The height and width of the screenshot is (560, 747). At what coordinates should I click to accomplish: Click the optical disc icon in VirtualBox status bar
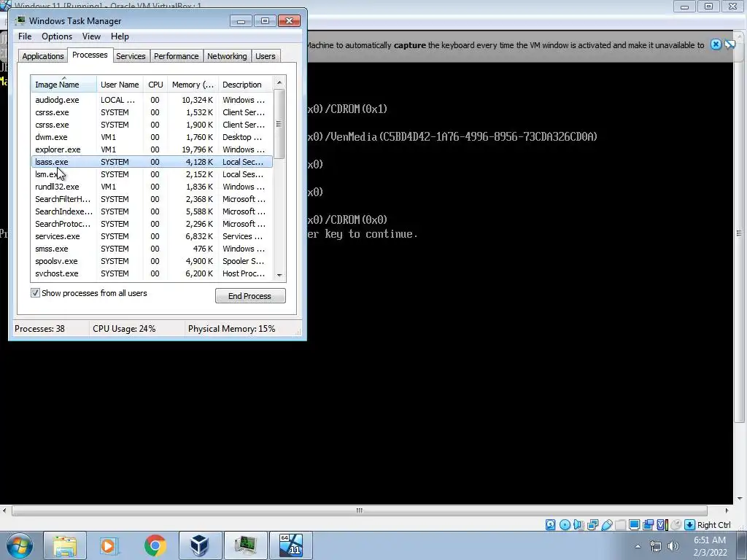click(x=565, y=525)
